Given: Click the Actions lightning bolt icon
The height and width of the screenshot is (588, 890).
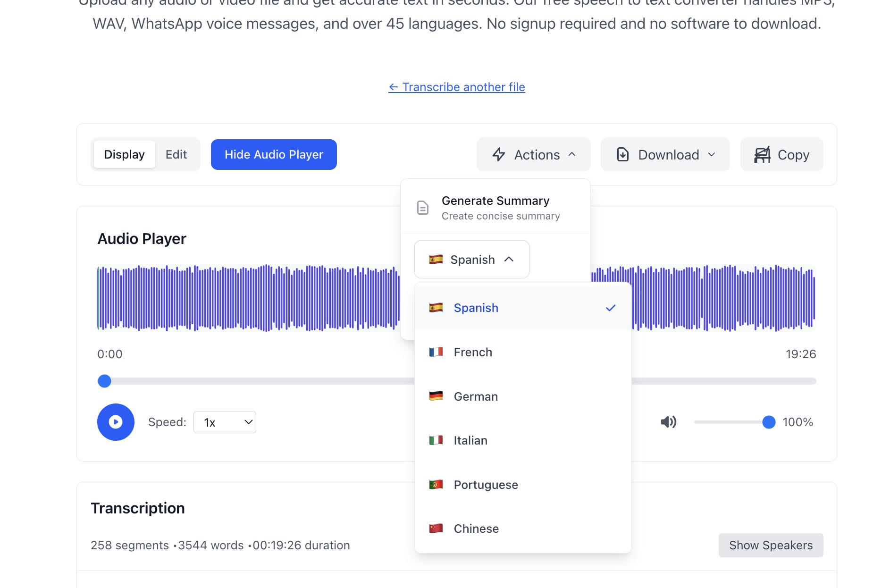Looking at the screenshot, I should (499, 154).
